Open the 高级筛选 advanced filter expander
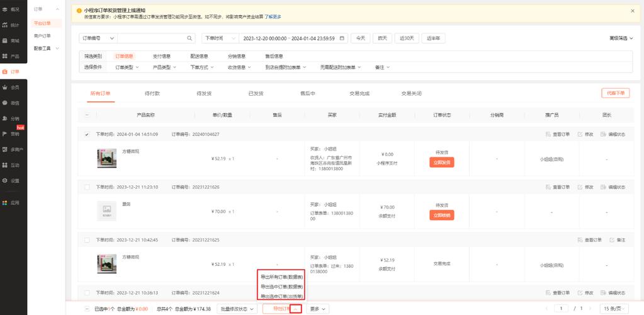Image resolution: width=644 pixels, height=315 pixels. click(621, 38)
